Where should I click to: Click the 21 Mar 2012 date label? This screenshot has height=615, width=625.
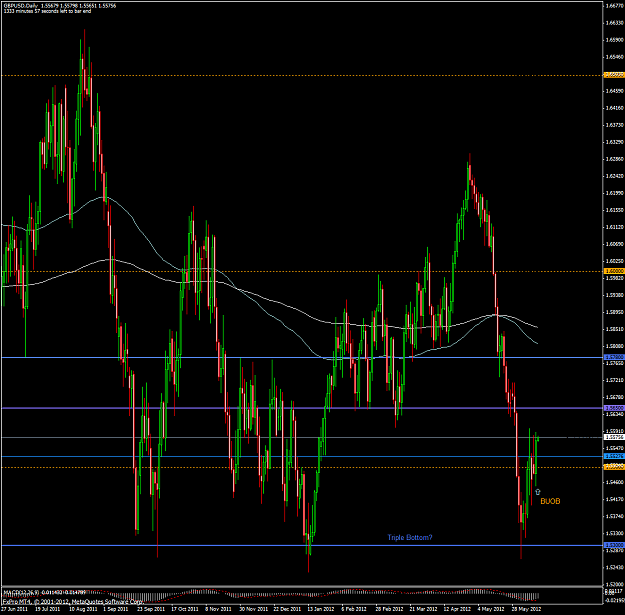point(423,609)
